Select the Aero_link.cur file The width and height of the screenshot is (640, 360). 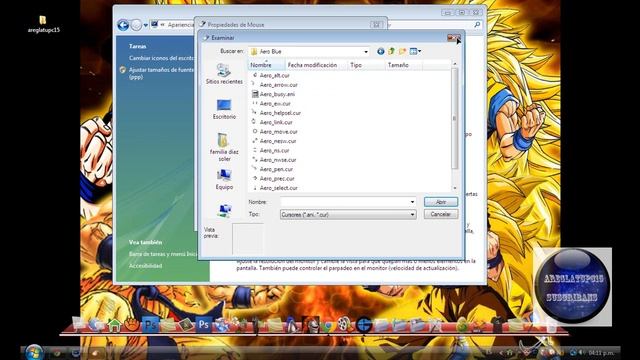tap(272, 122)
